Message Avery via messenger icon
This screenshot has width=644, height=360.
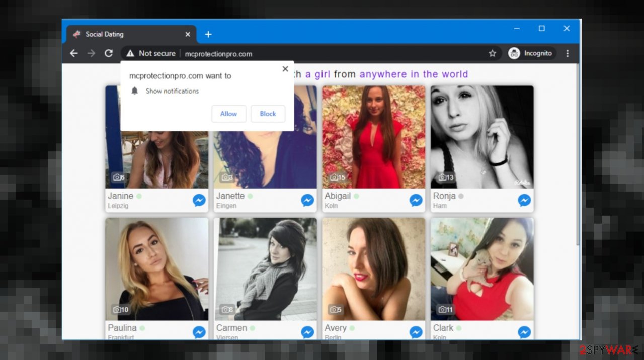416,332
